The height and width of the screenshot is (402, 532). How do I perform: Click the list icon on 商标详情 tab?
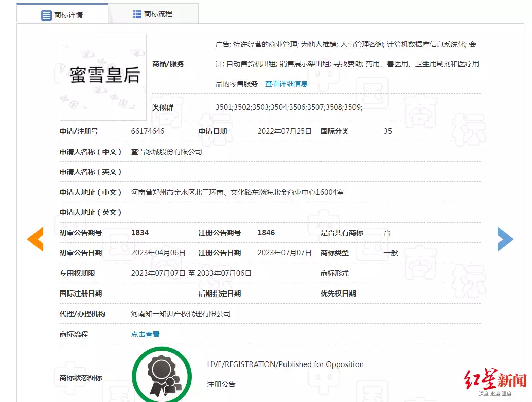pos(46,15)
